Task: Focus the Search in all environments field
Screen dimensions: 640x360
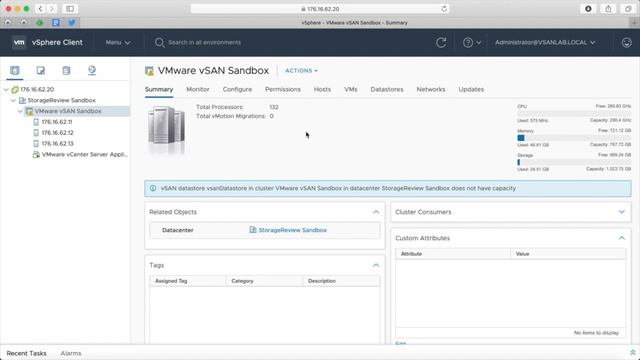Action: [204, 42]
